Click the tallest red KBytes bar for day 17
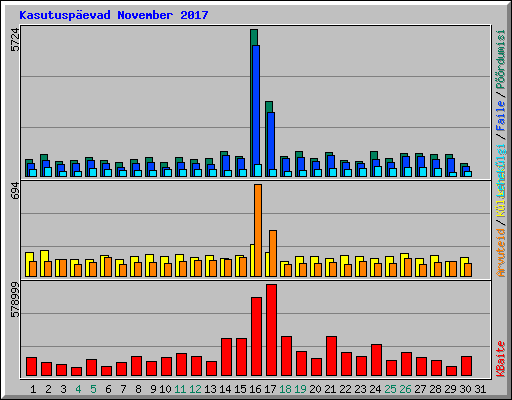This screenshot has width=512, height=400. (271, 330)
